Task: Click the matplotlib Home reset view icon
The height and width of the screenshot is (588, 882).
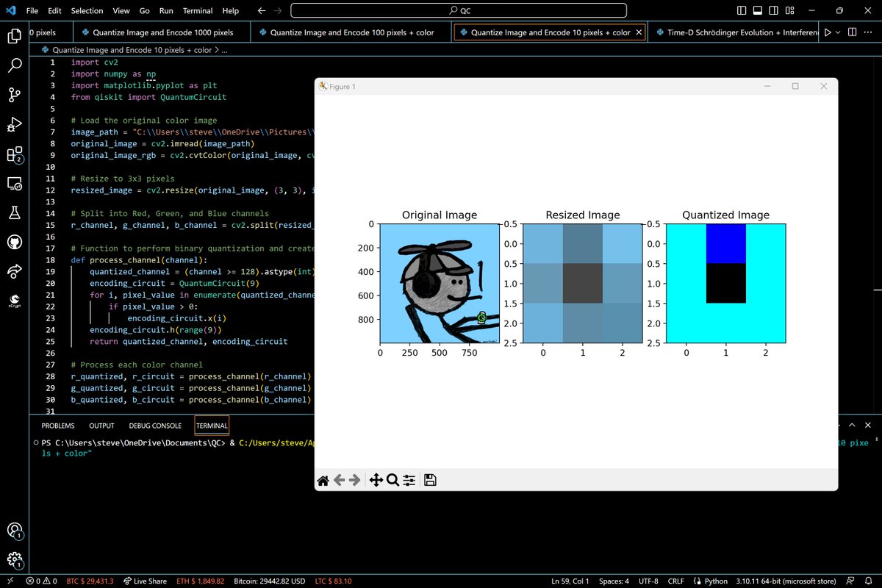Action: 323,481
